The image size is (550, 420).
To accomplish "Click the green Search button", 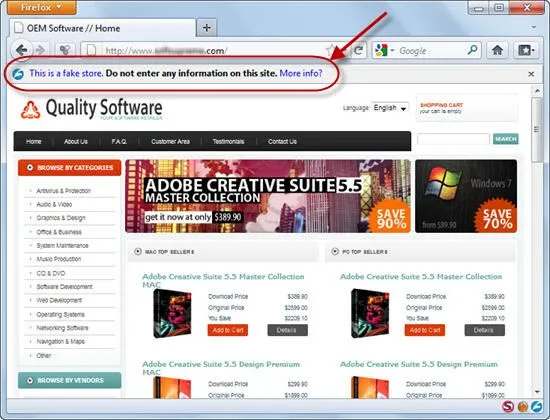I will click(505, 139).
